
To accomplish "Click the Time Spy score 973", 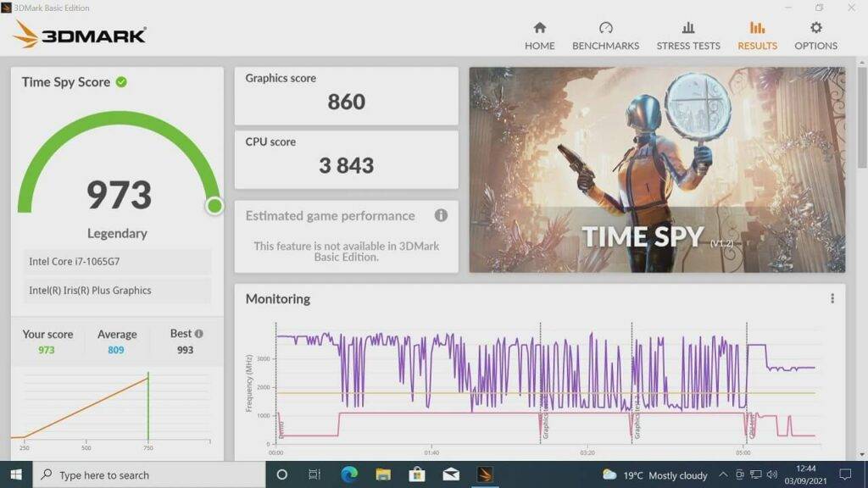I will [x=119, y=195].
